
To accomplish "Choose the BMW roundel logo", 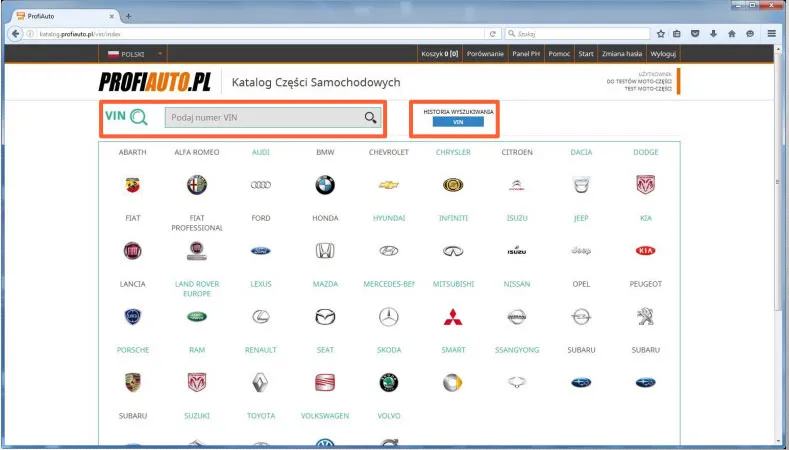I will [x=325, y=185].
